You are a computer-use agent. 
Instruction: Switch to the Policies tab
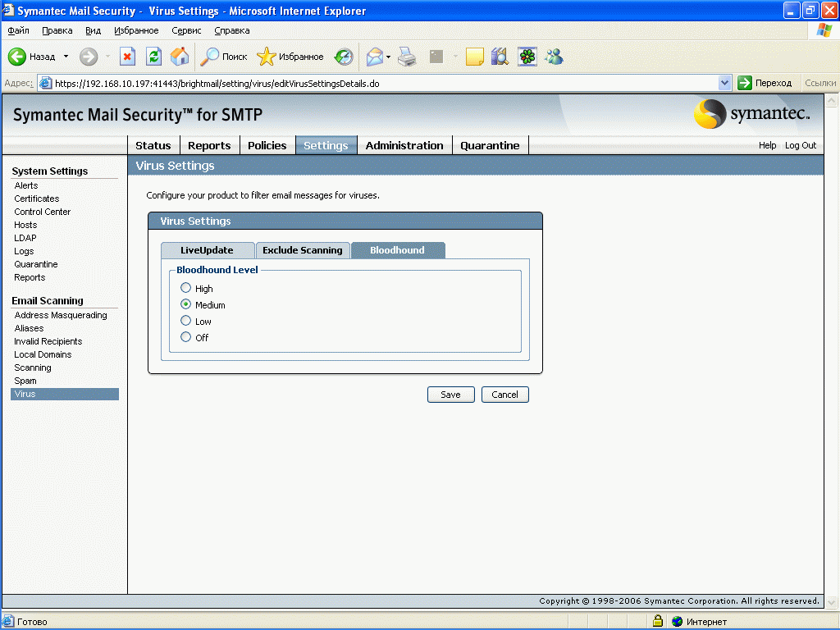pos(267,146)
